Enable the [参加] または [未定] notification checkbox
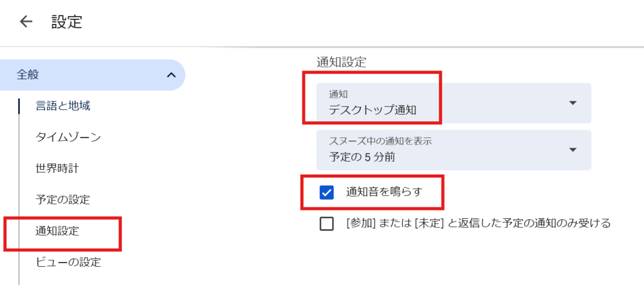The height and width of the screenshot is (296, 644). click(x=326, y=224)
